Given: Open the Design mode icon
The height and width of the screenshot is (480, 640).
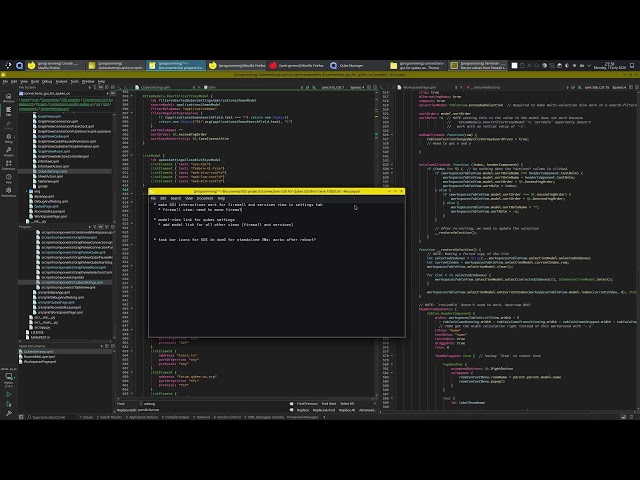Looking at the screenshot, I should click(9, 124).
